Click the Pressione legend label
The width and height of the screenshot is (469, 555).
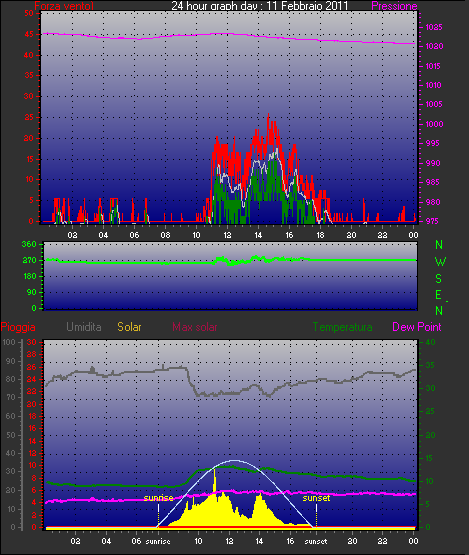click(x=394, y=6)
